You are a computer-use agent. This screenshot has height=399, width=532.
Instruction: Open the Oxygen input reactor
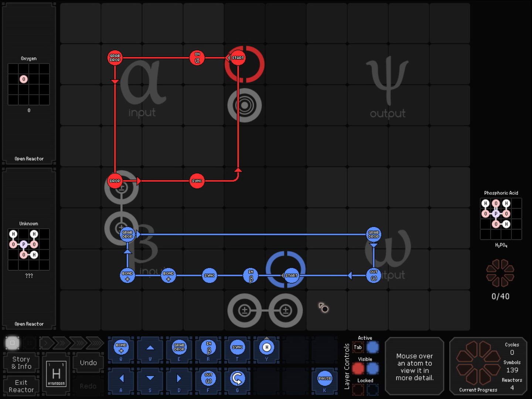tap(29, 159)
